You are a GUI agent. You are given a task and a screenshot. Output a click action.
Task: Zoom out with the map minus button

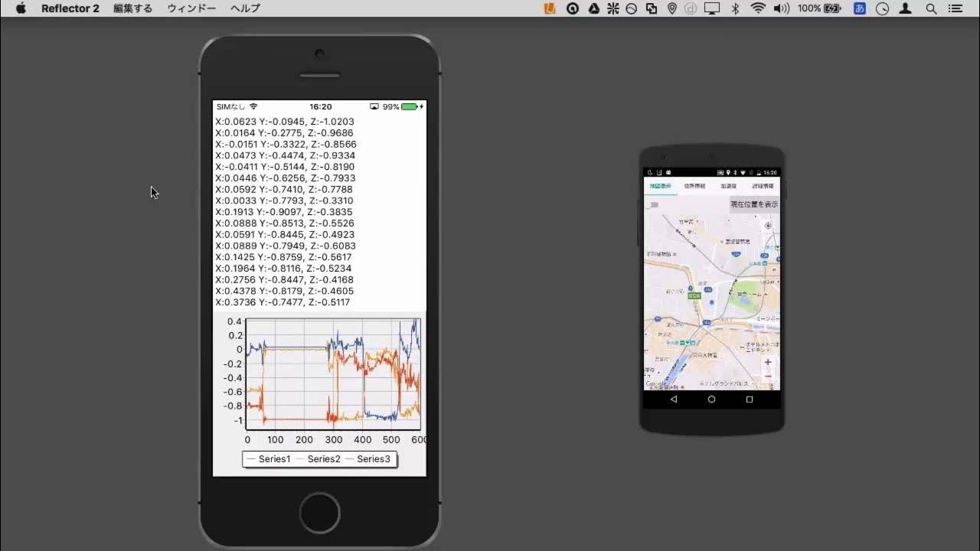[x=768, y=376]
